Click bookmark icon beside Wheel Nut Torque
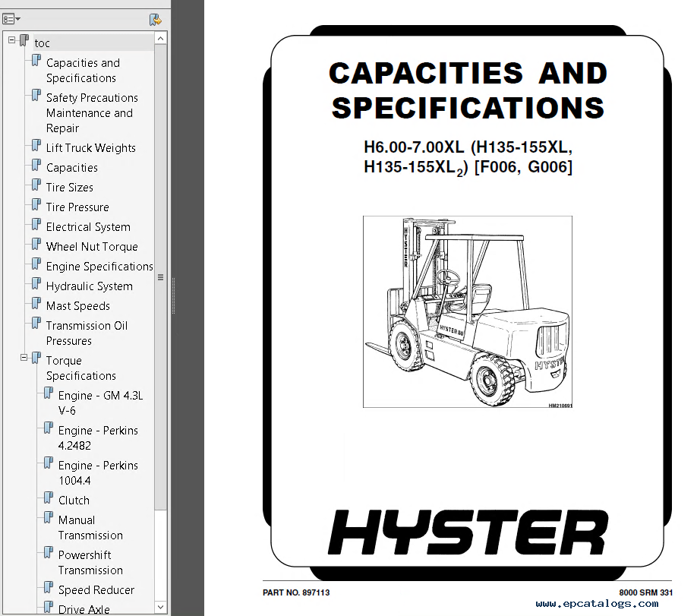This screenshot has height=616, width=697. 36,244
